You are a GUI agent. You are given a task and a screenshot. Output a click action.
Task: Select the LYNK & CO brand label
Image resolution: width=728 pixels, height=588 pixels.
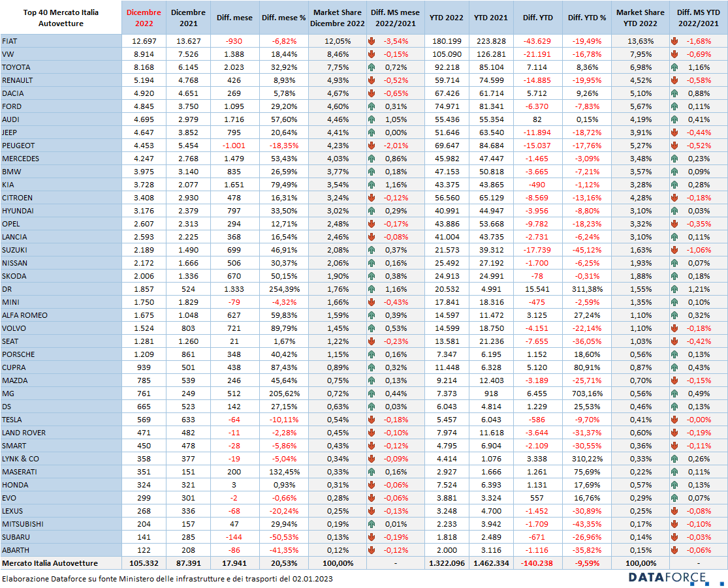click(20, 459)
